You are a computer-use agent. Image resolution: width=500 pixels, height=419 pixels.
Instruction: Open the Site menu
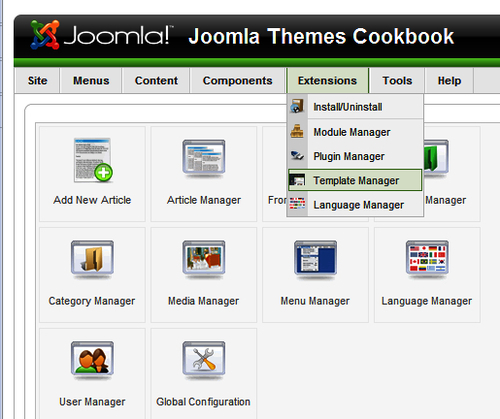(38, 81)
